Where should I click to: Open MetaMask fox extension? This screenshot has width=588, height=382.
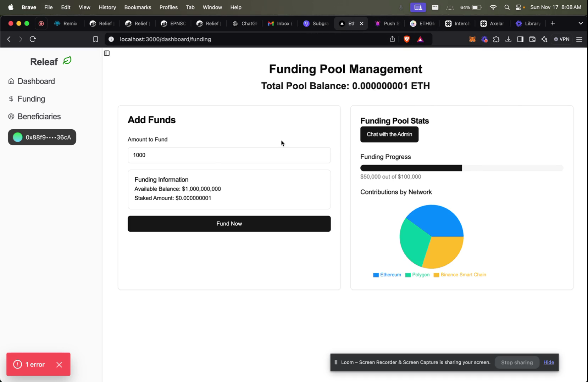tap(472, 39)
